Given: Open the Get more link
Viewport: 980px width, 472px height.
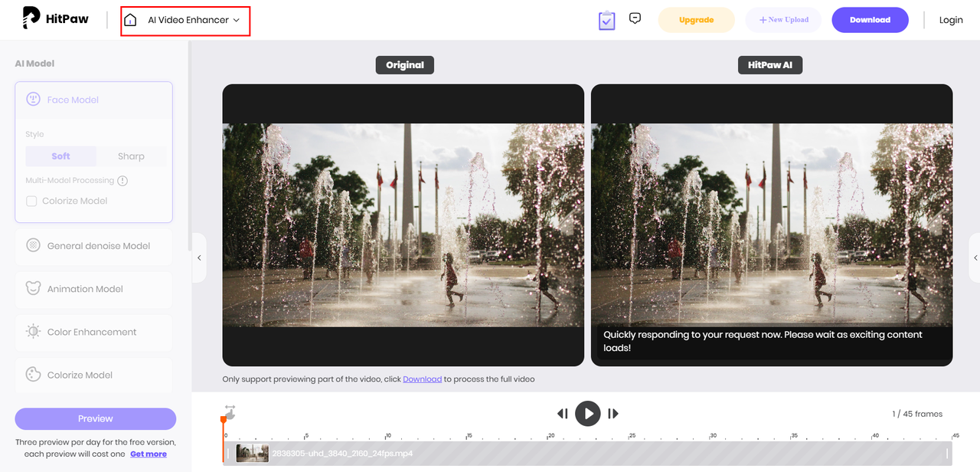Looking at the screenshot, I should coord(149,454).
